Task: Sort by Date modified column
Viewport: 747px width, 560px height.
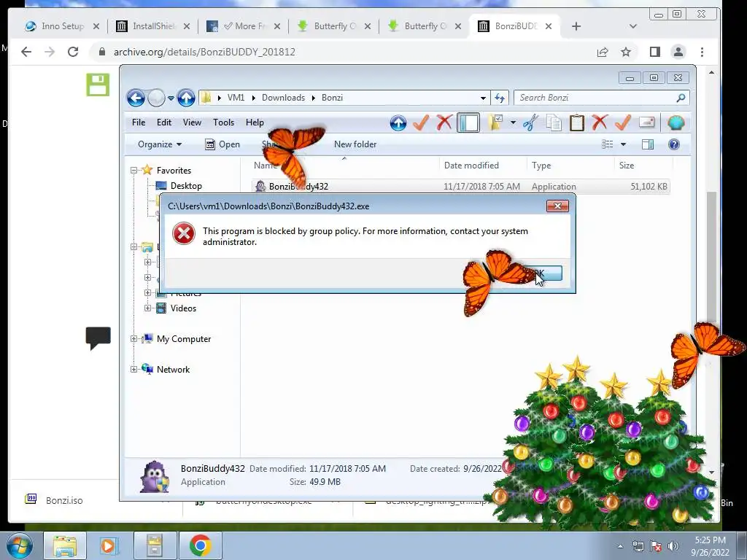Action: 471,166
